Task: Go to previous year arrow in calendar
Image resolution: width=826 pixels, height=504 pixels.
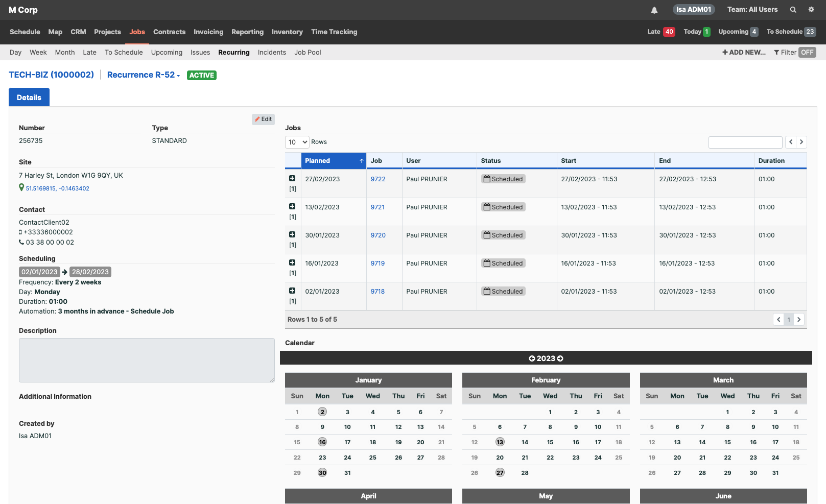Action: coord(532,358)
